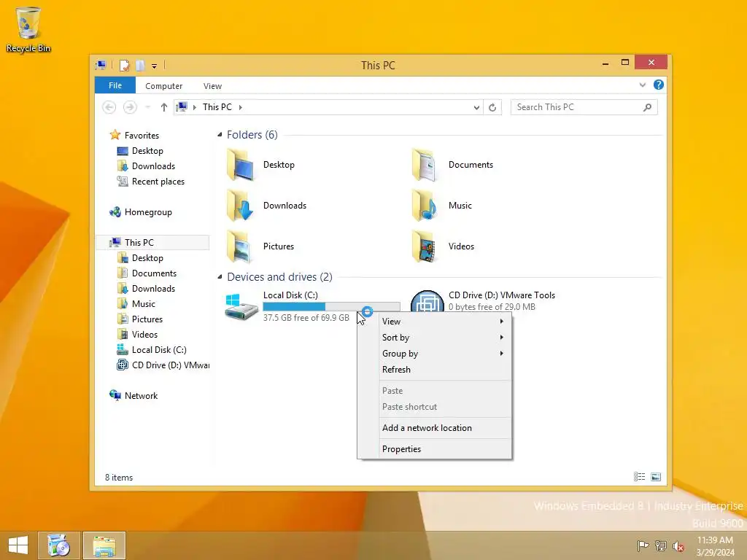The height and width of the screenshot is (560, 747).
Task: Select Local Disk (C:) in navigation pane
Action: (x=159, y=349)
